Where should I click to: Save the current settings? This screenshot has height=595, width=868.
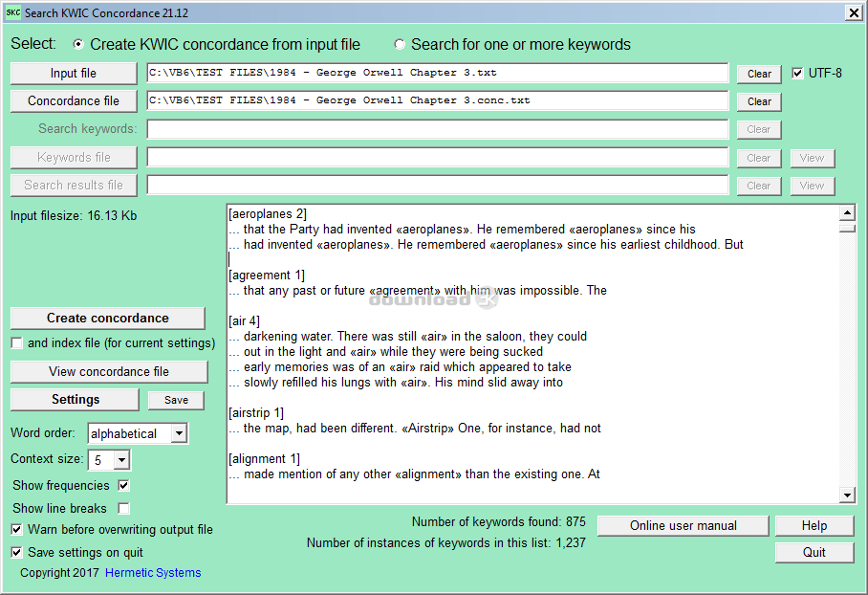tap(176, 400)
